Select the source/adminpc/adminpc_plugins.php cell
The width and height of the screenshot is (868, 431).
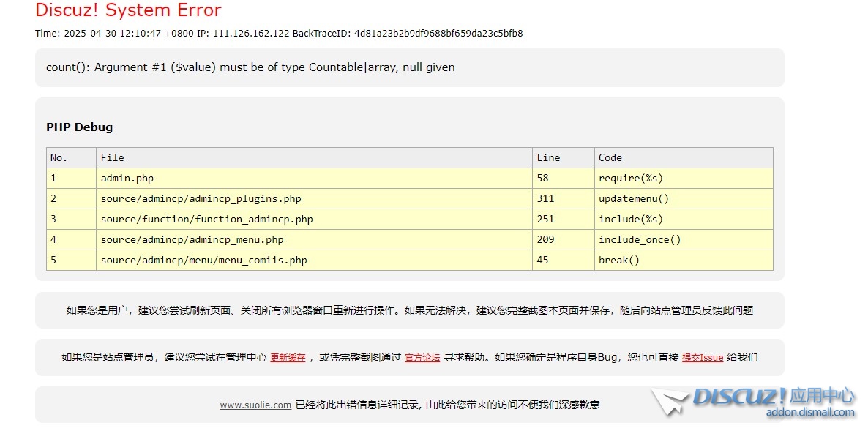[315, 198]
